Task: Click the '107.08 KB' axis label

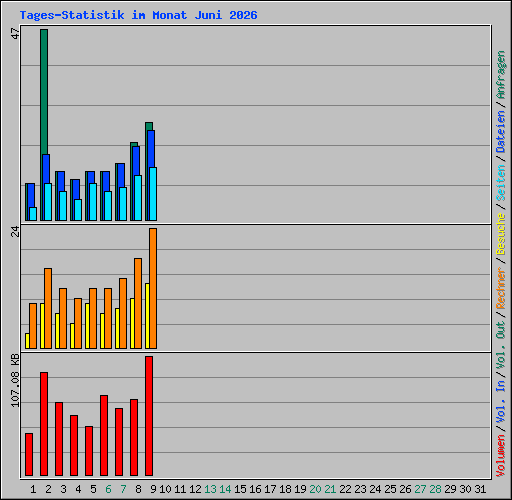Action: click(x=15, y=380)
